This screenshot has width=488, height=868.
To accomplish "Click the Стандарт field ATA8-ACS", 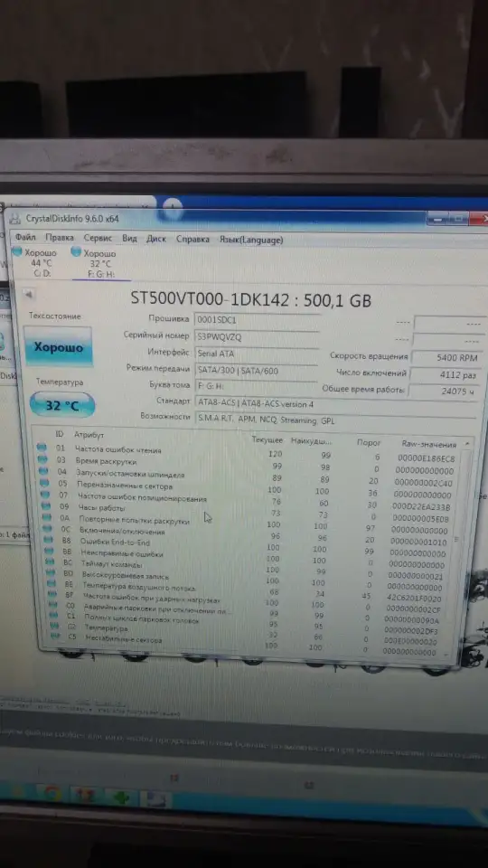I will pos(335,403).
